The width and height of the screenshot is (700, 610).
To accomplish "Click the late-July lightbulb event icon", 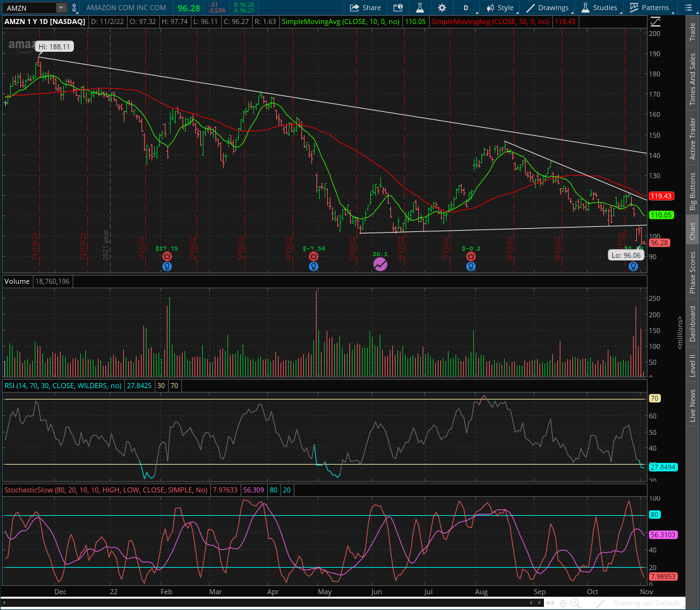I will pos(471,267).
